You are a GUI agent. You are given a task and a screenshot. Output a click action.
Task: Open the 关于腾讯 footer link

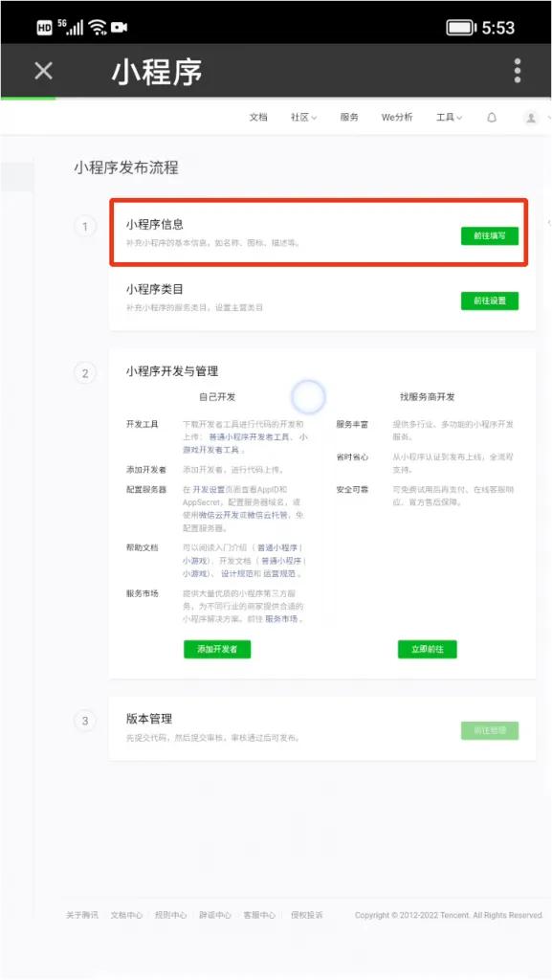pyautogui.click(x=82, y=914)
